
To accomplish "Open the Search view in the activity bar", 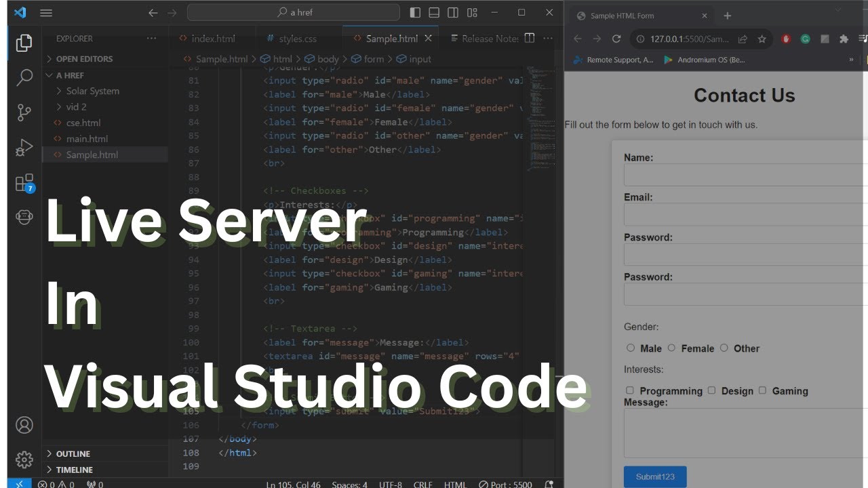I will tap(24, 77).
